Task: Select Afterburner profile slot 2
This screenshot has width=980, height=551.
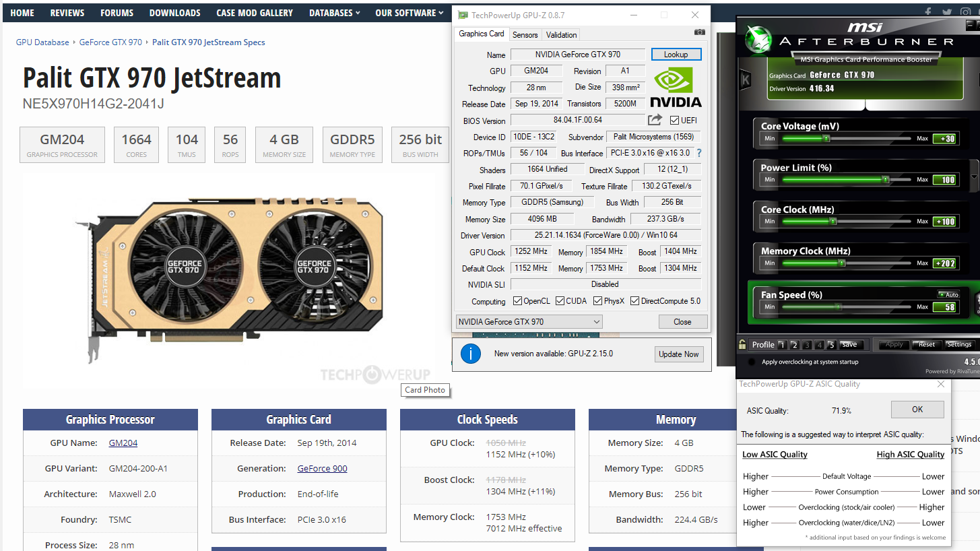Action: (795, 345)
